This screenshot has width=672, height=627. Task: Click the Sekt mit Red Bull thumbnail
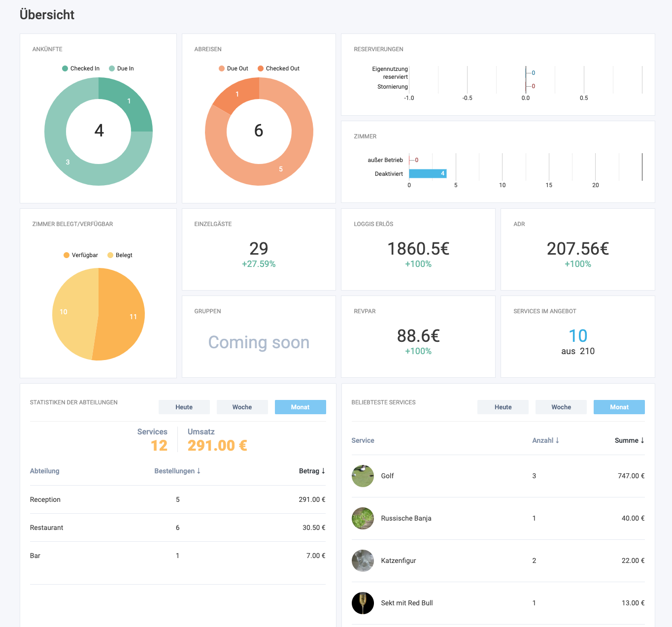click(x=363, y=603)
